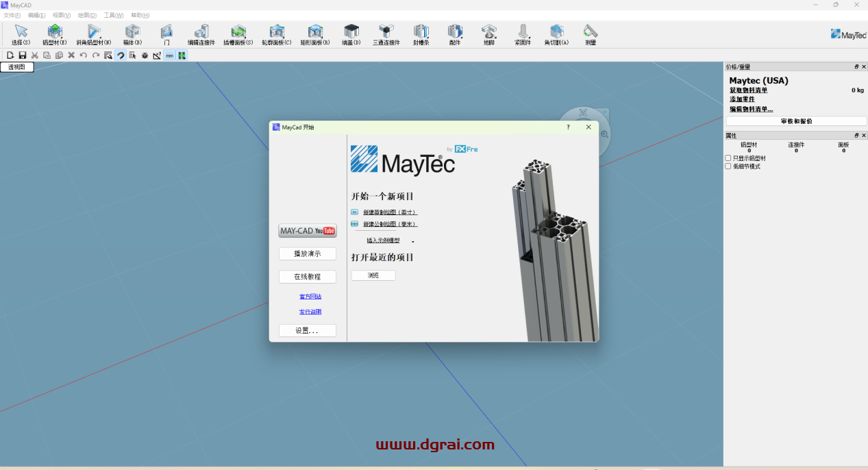
Task: Open the 官方网站 link
Action: click(310, 297)
